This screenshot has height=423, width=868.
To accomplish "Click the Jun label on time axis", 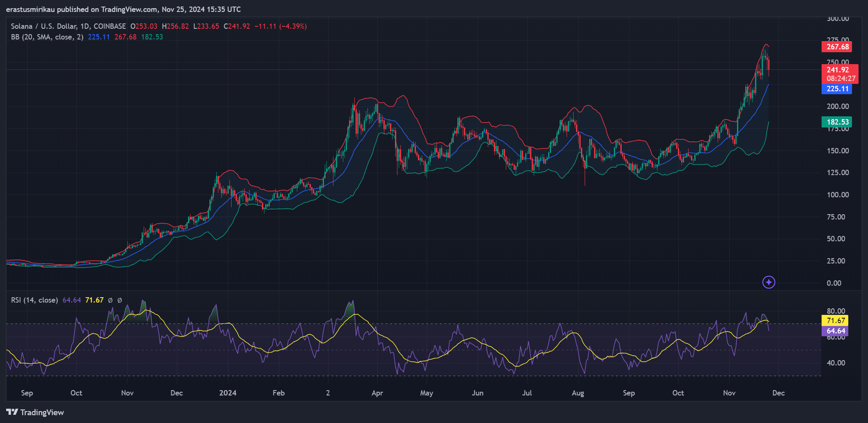I will point(478,393).
